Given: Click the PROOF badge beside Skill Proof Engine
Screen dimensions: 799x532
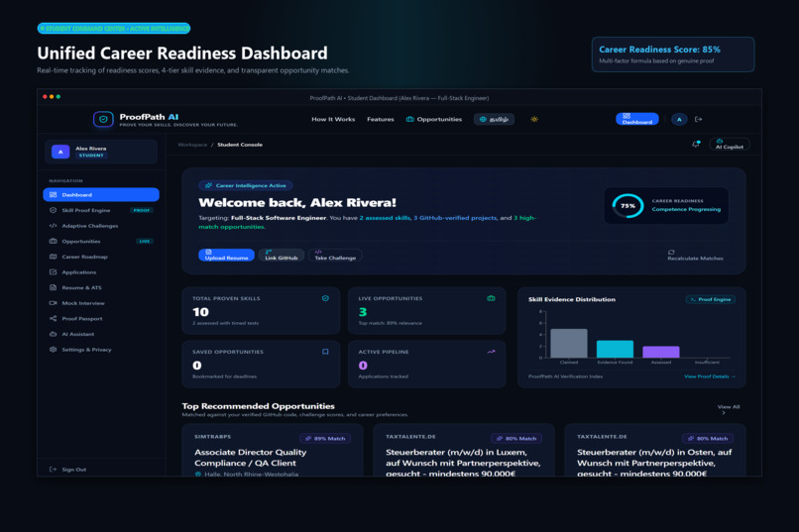Looking at the screenshot, I should pos(141,210).
